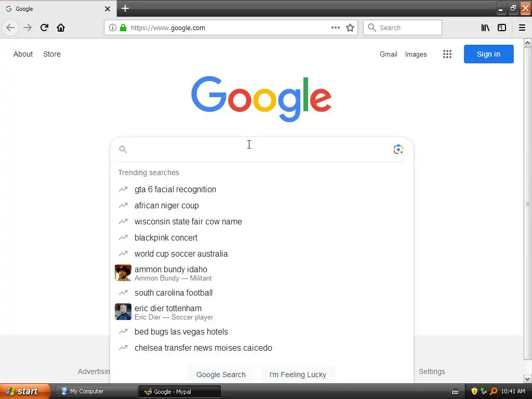The height and width of the screenshot is (399, 532).
Task: Click the network connection tray icon
Action: (x=484, y=391)
